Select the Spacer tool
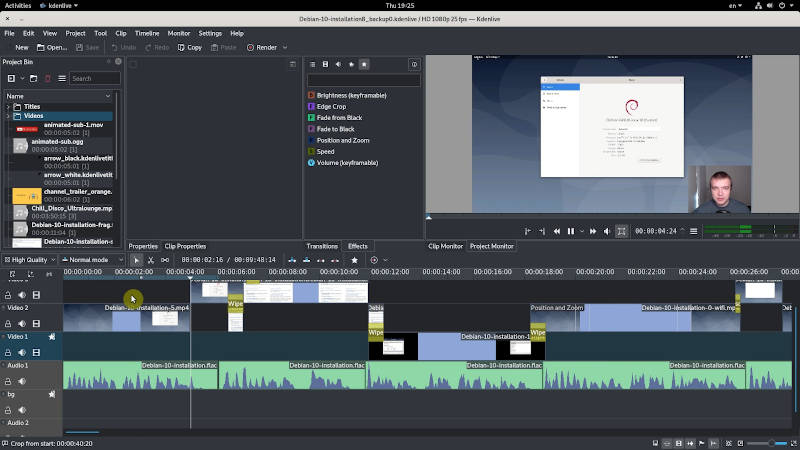 click(x=165, y=260)
